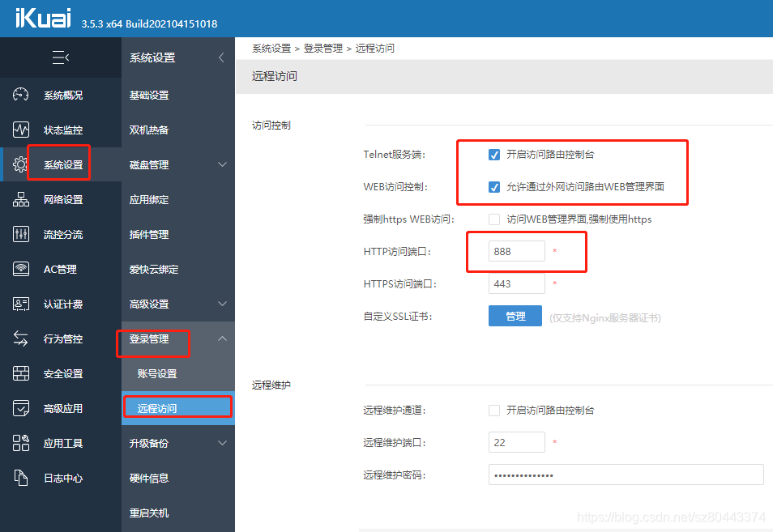773x532 pixels.
Task: Click the HTTP访问端口 field showing 888
Action: 517,251
